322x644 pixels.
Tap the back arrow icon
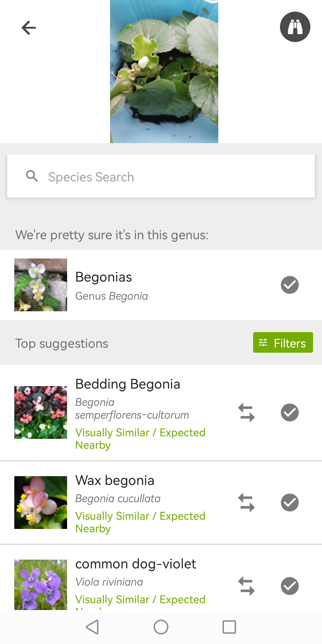(29, 28)
